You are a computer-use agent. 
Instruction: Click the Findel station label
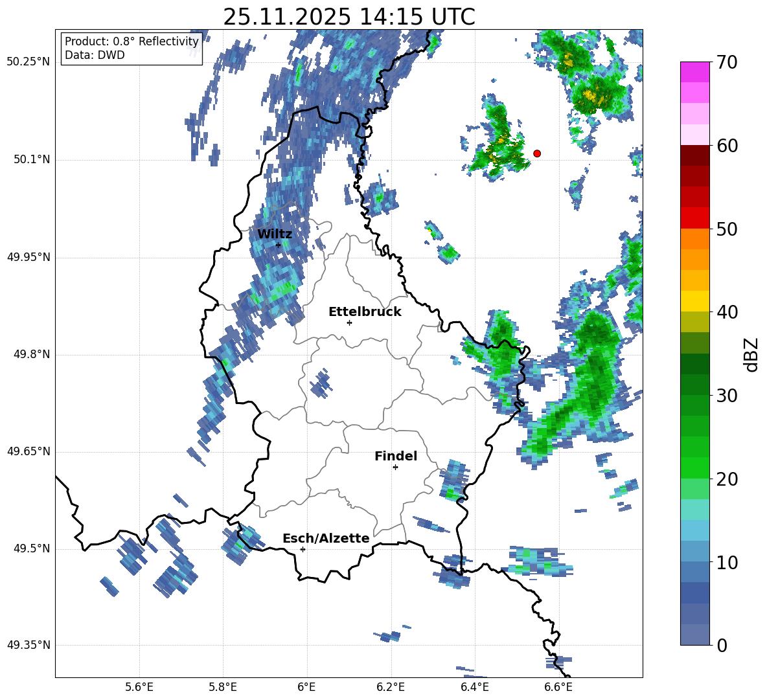pyautogui.click(x=396, y=456)
